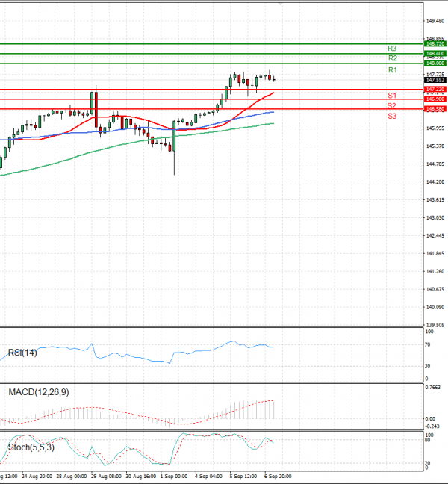Select the R3 resistance label
The width and height of the screenshot is (448, 484).
tap(392, 49)
